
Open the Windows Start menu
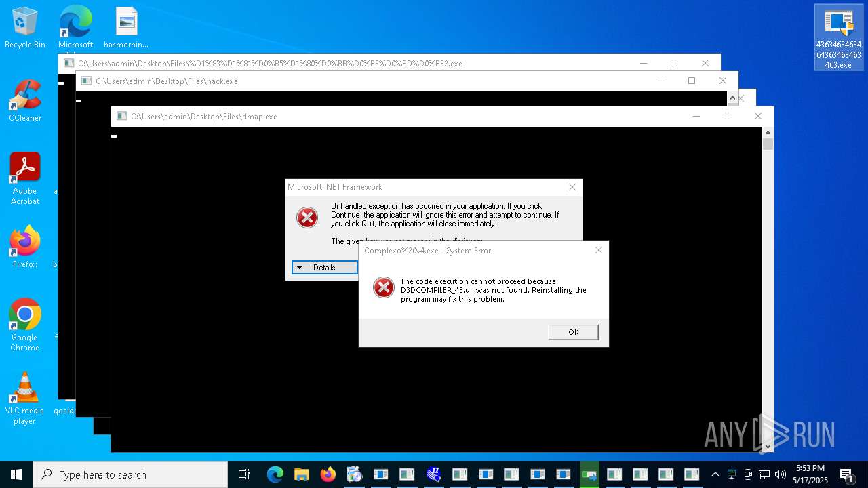click(16, 474)
